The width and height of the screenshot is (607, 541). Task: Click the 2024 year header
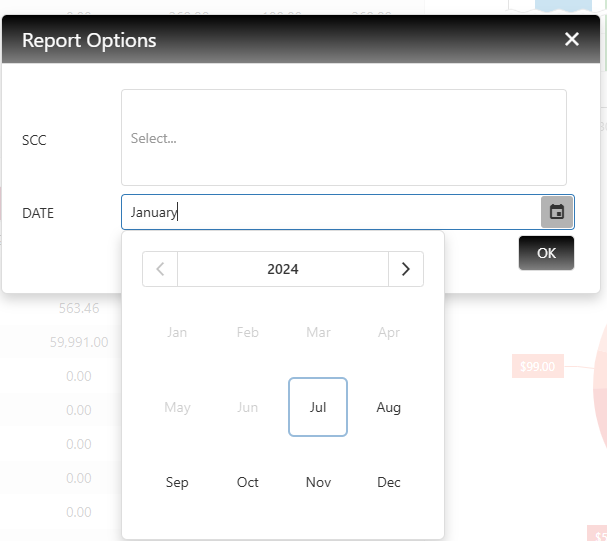coord(283,269)
